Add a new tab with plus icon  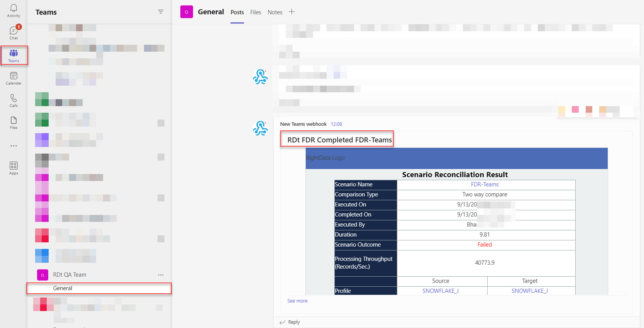291,12
